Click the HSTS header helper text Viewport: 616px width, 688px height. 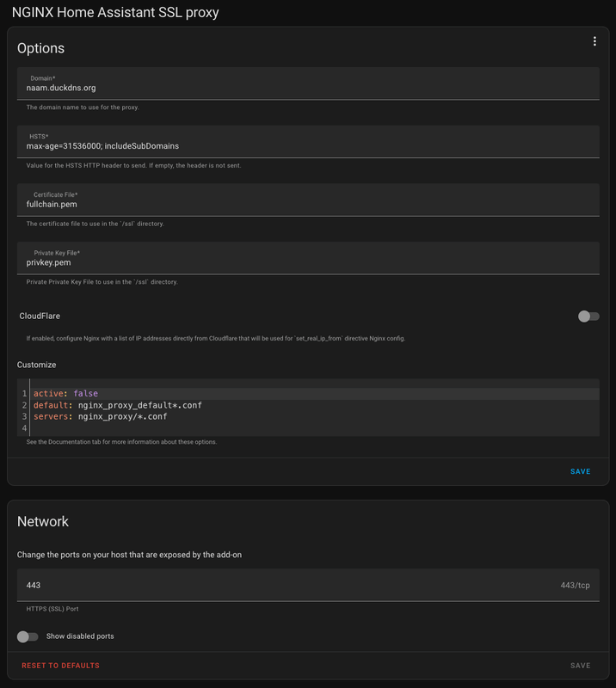click(x=133, y=165)
